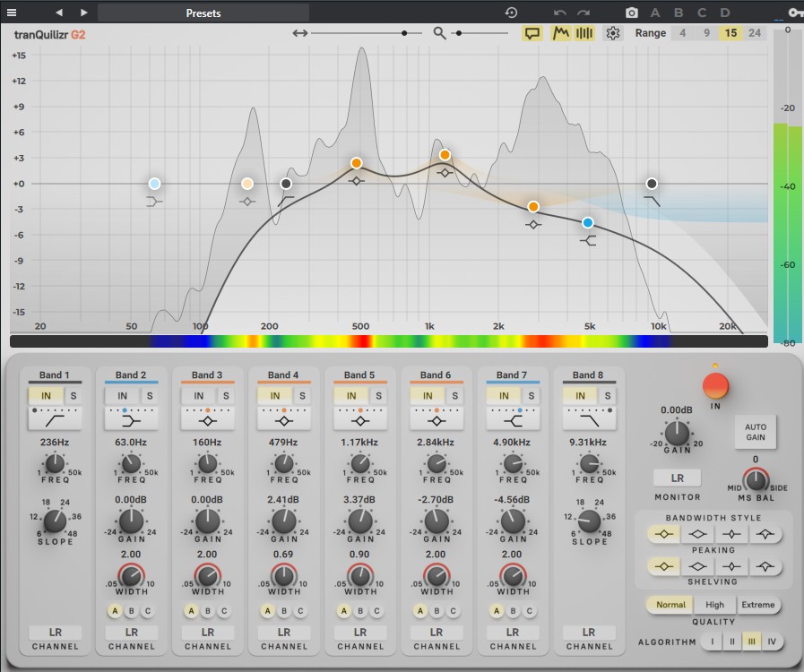The height and width of the screenshot is (672, 804).
Task: Open Band 4 LR channel selector
Action: tap(284, 633)
